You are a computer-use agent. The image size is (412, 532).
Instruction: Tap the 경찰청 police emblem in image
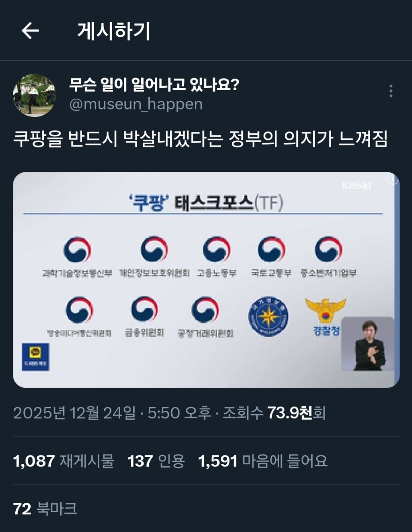pos(326,317)
